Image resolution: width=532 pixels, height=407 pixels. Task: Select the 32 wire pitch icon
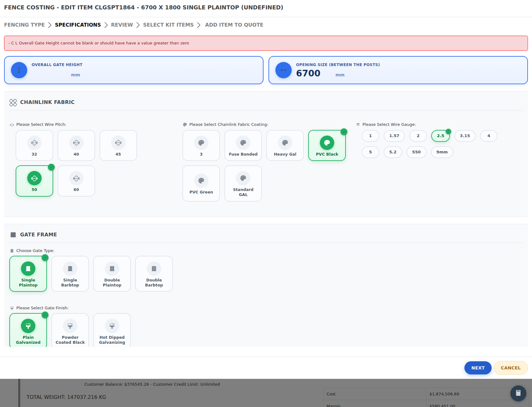34,143
